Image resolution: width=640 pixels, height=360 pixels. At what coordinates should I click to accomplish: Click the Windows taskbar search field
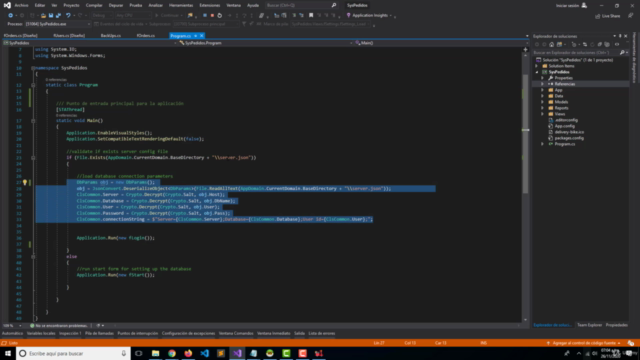pos(73,353)
